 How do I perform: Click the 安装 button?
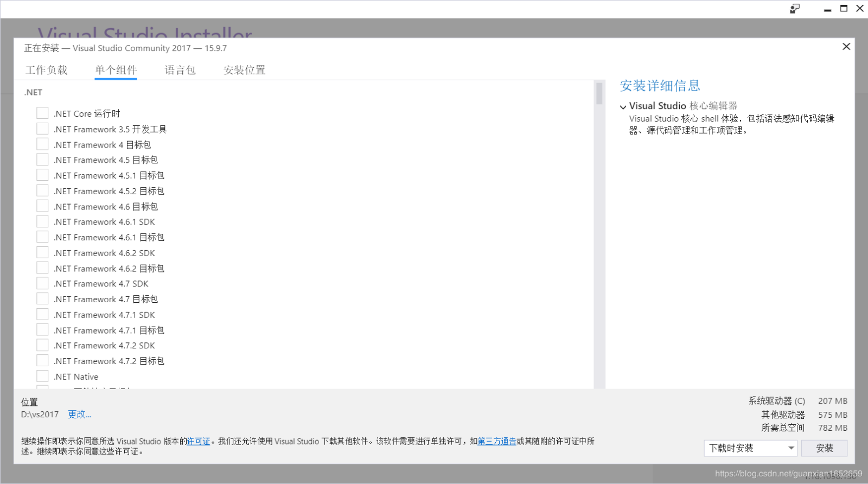pos(825,448)
